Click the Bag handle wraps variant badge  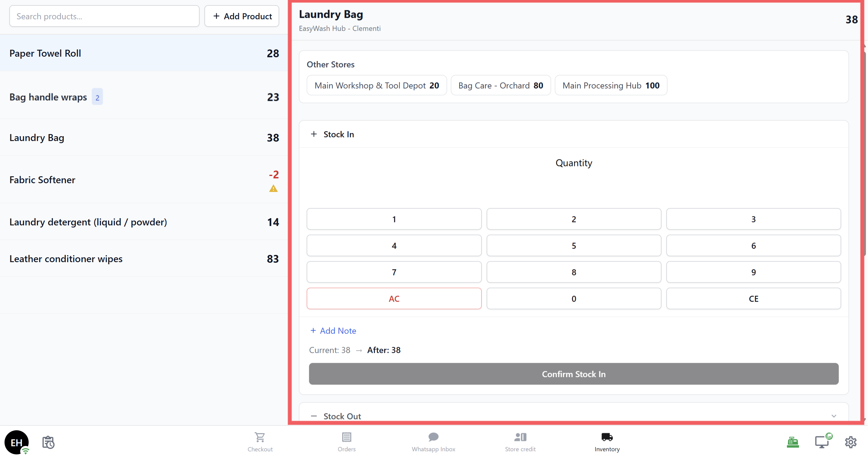(x=97, y=97)
